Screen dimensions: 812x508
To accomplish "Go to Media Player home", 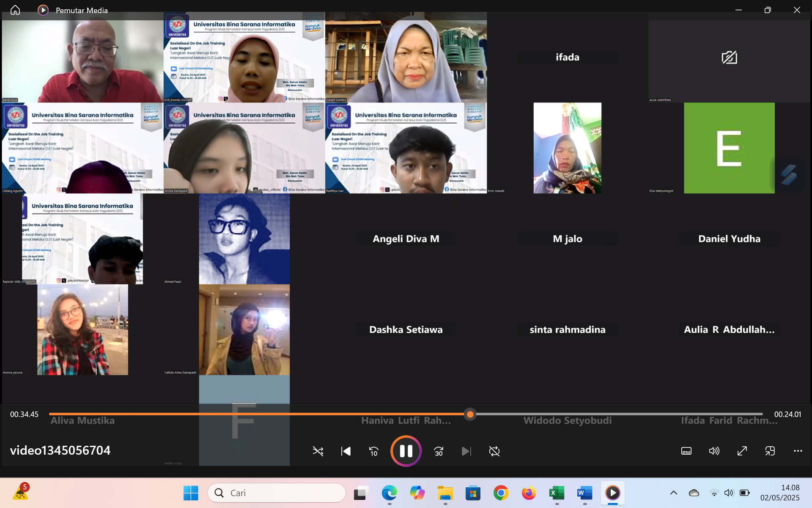I will pos(15,10).
